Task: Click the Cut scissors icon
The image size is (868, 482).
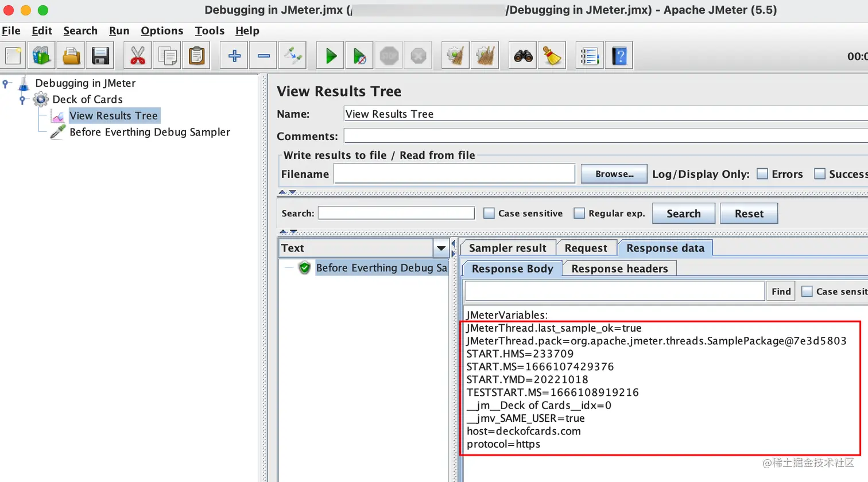Action: (x=138, y=56)
